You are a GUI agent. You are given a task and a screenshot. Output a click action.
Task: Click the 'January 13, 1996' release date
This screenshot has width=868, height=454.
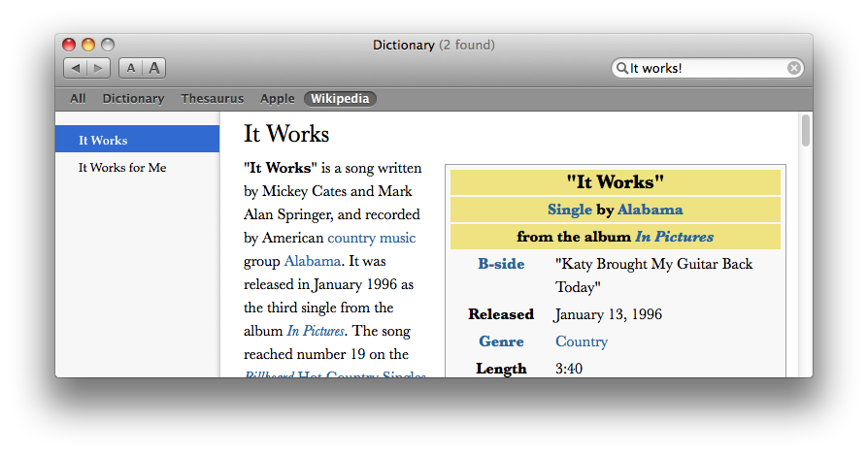[609, 314]
